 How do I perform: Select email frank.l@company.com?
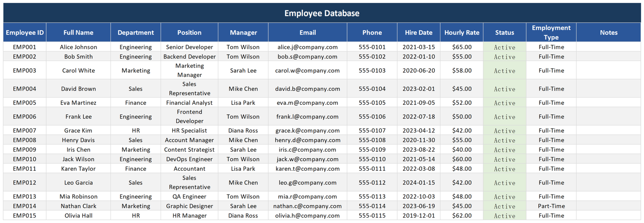point(308,117)
